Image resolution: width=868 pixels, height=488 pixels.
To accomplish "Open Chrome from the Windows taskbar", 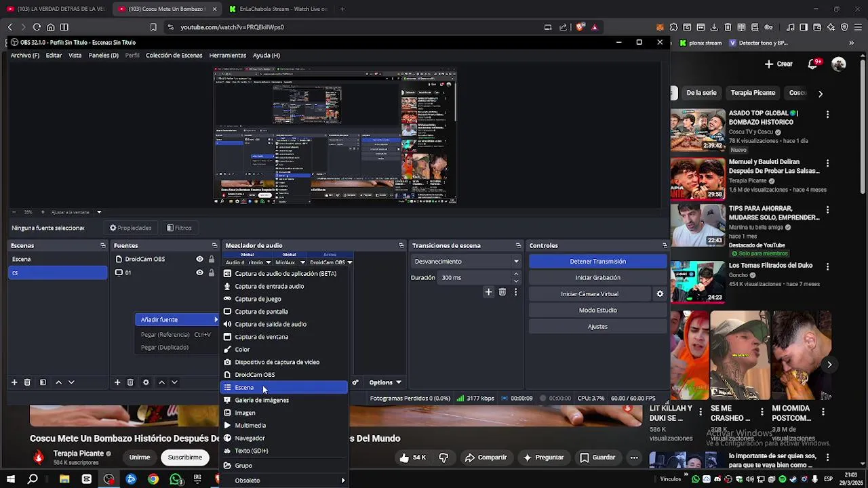I will click(x=153, y=479).
